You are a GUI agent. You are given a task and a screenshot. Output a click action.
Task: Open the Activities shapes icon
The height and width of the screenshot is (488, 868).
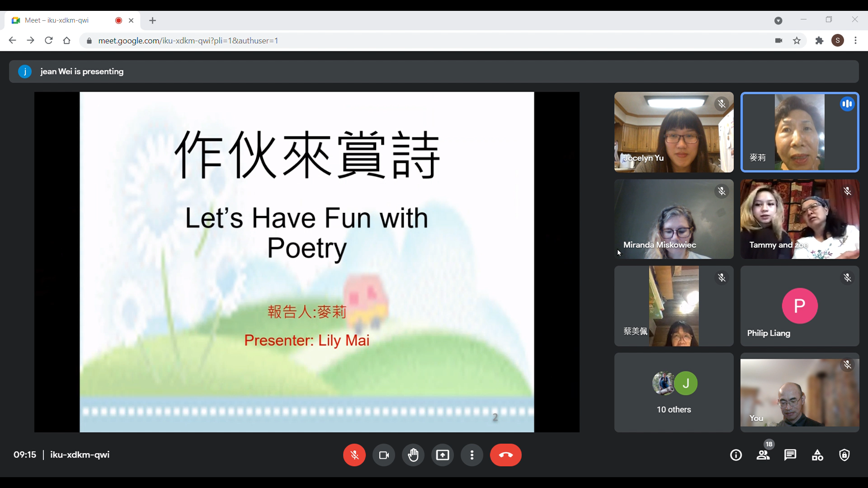point(817,455)
